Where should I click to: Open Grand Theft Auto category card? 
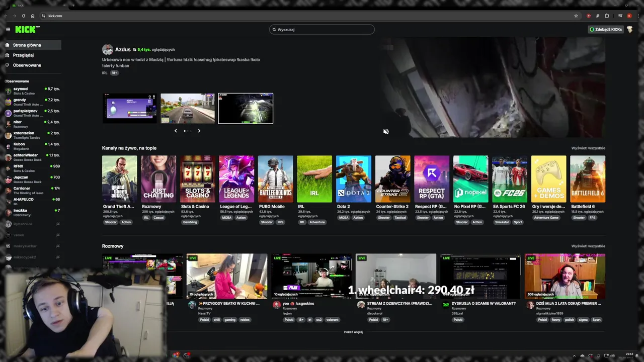pyautogui.click(x=119, y=179)
